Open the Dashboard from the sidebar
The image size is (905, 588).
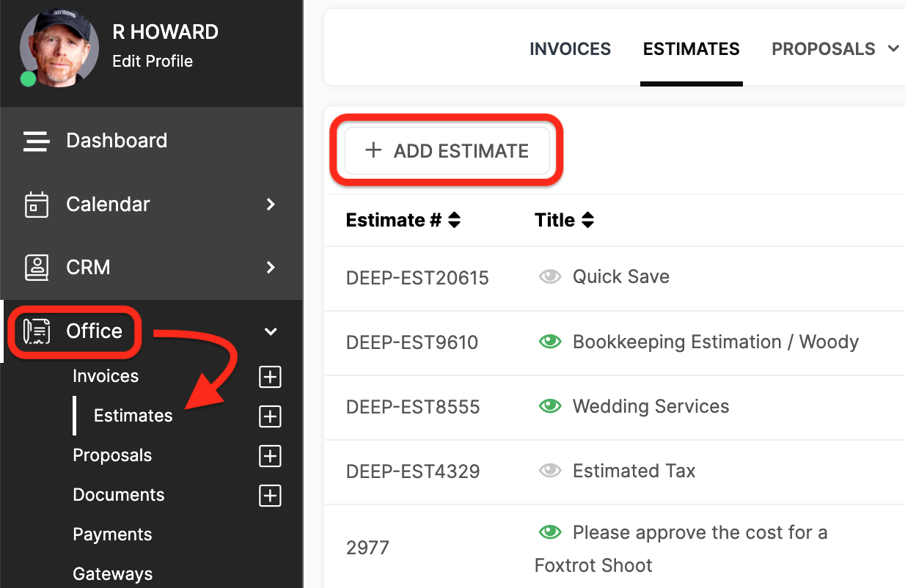pos(117,141)
